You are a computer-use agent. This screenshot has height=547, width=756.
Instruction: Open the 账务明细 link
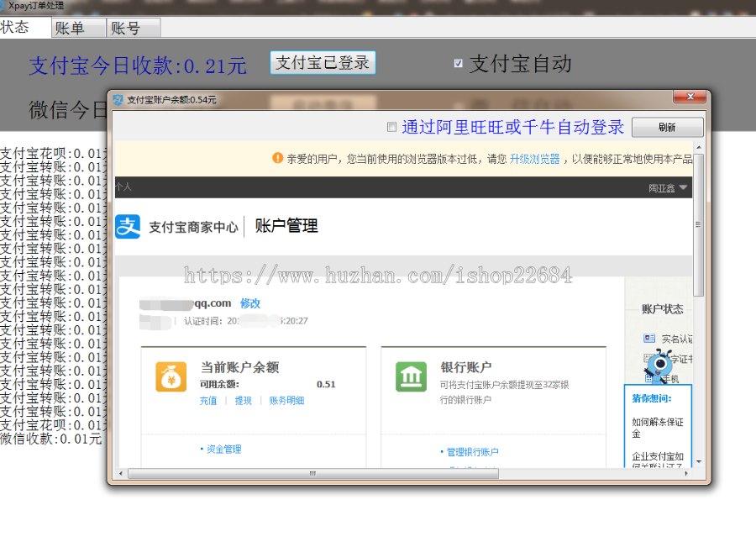[x=286, y=400]
